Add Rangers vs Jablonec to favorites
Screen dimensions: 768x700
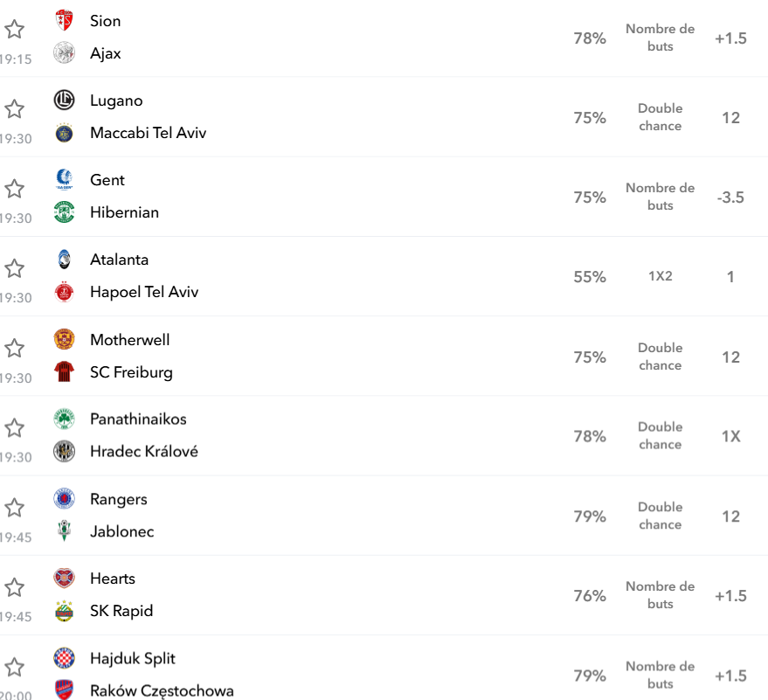point(14,508)
